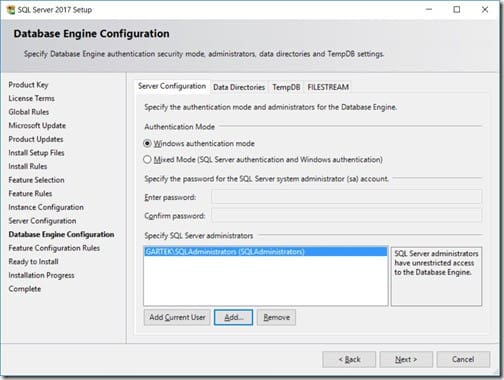Click the Global Rules step
Image resolution: width=504 pixels, height=380 pixels.
(x=29, y=112)
